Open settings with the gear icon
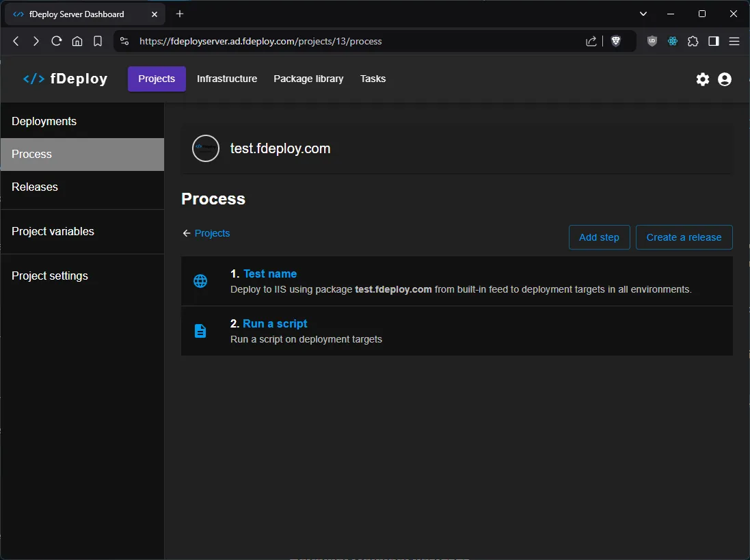This screenshot has height=560, width=750. tap(703, 79)
